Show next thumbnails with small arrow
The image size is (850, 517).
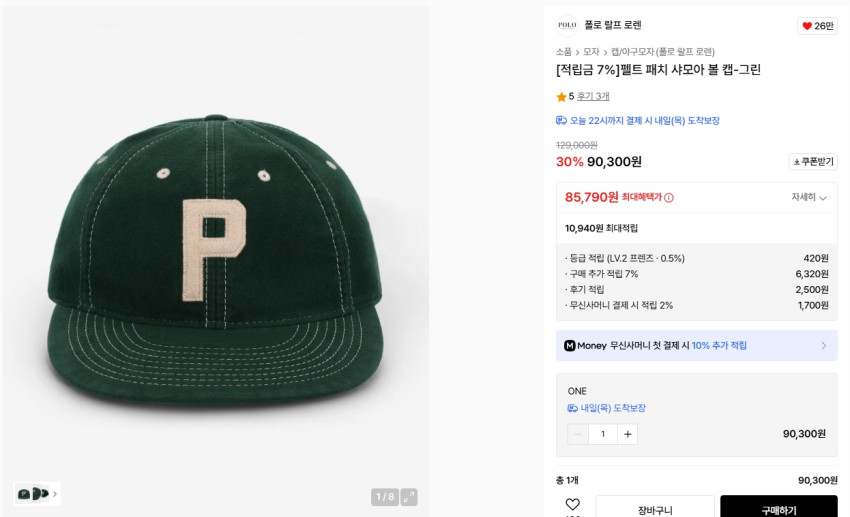click(x=55, y=493)
